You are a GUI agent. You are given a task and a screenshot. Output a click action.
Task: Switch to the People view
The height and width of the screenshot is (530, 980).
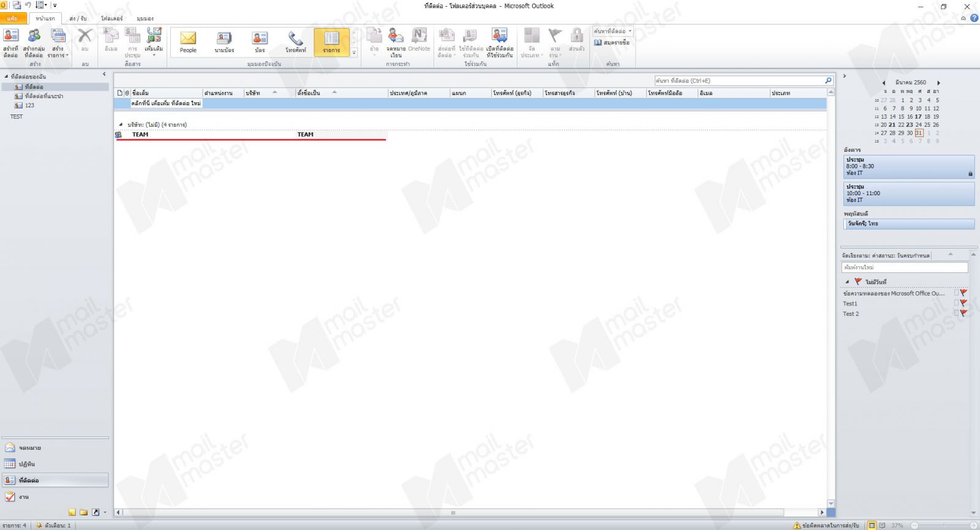coord(188,42)
